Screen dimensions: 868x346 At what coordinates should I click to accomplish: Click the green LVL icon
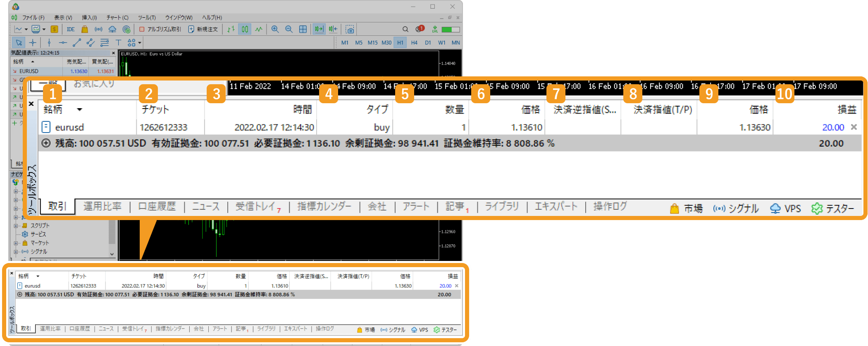coord(435,29)
